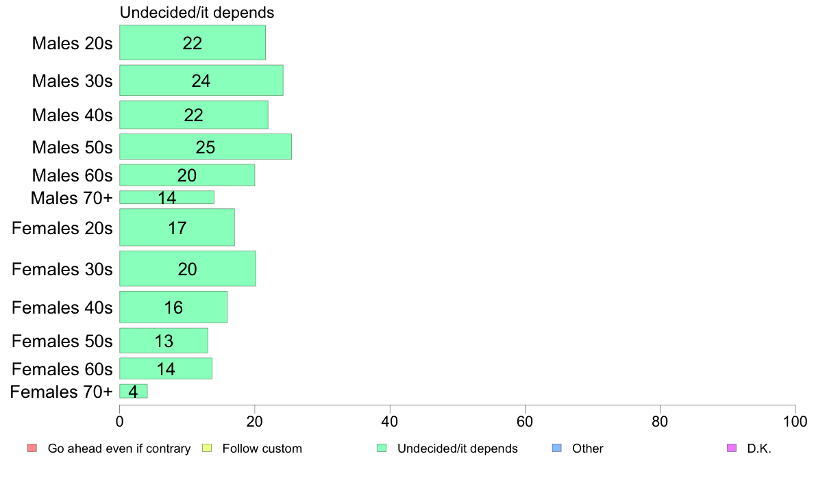814x504 pixels.
Task: Select the Males 30s bar showing 24
Action: tap(201, 80)
